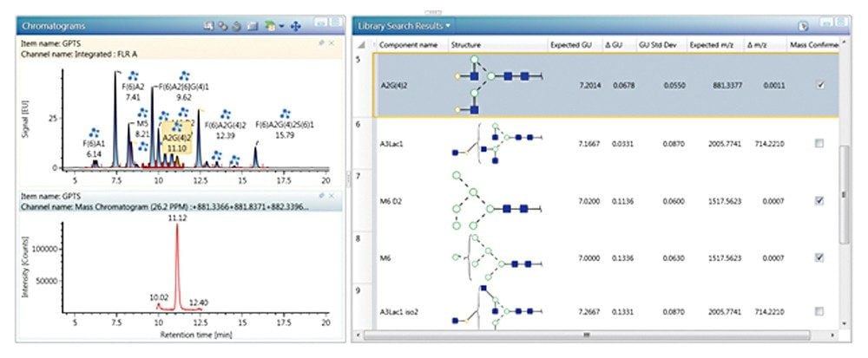Toggle Mass Confirmed checkbox for M6 row
Viewport: 868px width, 358px height.
point(819,258)
